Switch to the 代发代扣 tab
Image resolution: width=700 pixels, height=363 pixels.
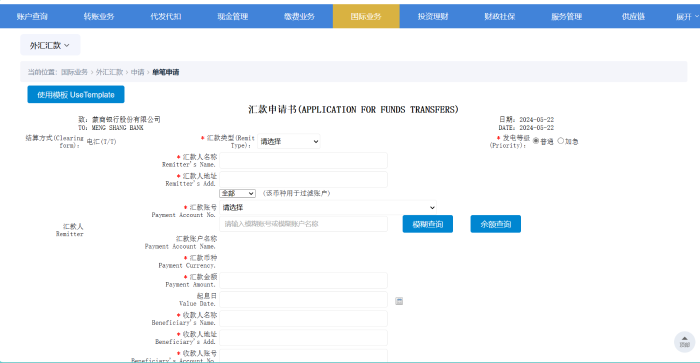click(x=166, y=17)
